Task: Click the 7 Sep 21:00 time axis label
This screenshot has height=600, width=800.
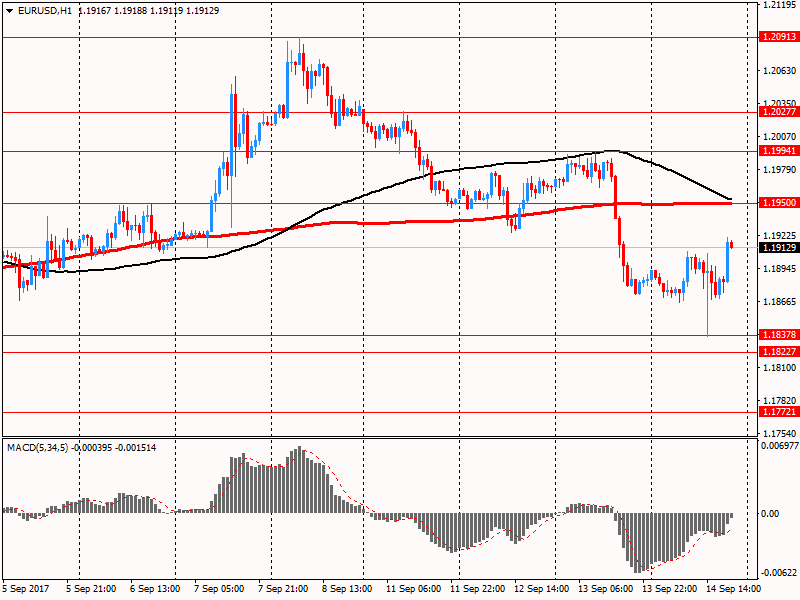Action: pyautogui.click(x=283, y=588)
